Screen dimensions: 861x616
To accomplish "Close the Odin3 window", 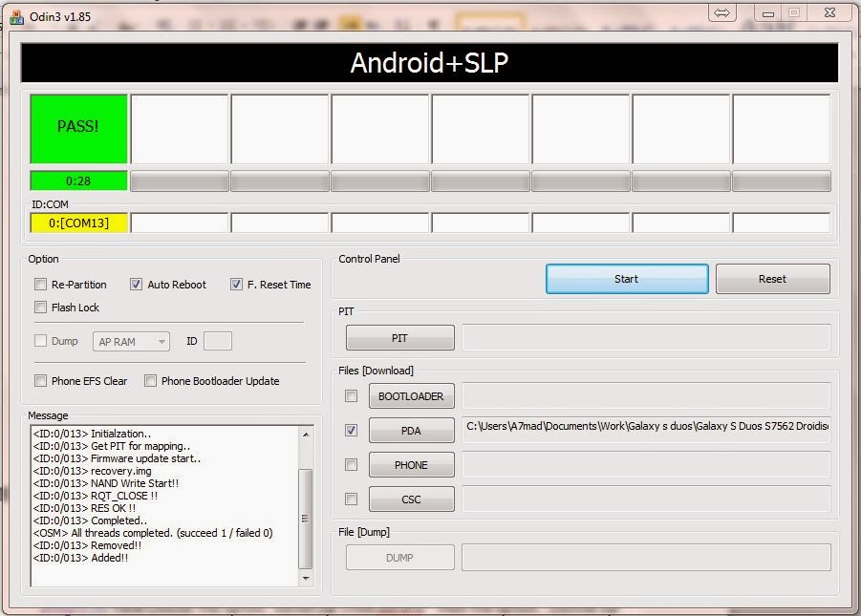I will (x=829, y=12).
